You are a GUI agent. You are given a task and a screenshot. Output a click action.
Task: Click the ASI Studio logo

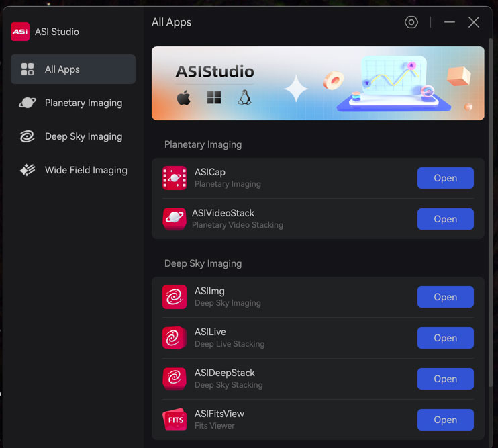[x=20, y=32]
